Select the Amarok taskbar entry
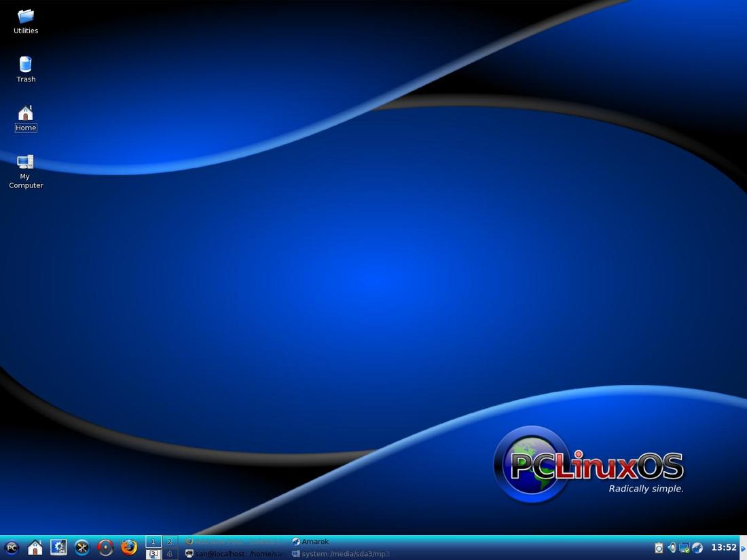The image size is (747, 560). coord(310,542)
